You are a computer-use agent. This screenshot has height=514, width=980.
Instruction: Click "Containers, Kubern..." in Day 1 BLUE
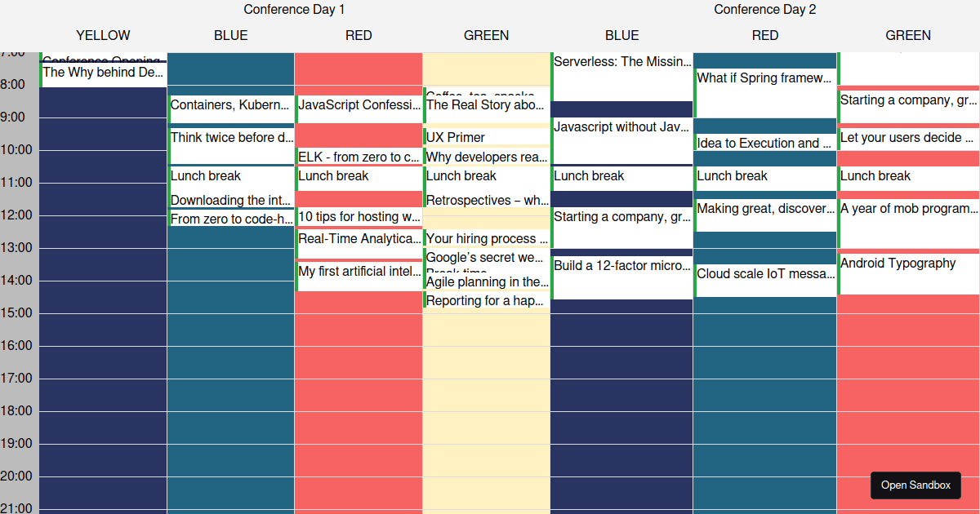tap(231, 105)
